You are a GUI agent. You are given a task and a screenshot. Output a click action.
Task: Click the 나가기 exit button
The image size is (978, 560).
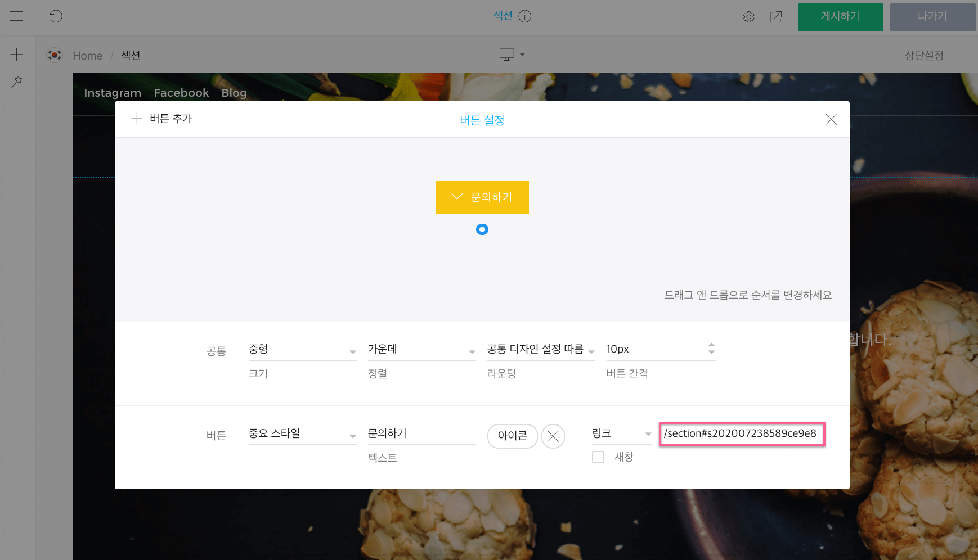[x=932, y=17]
